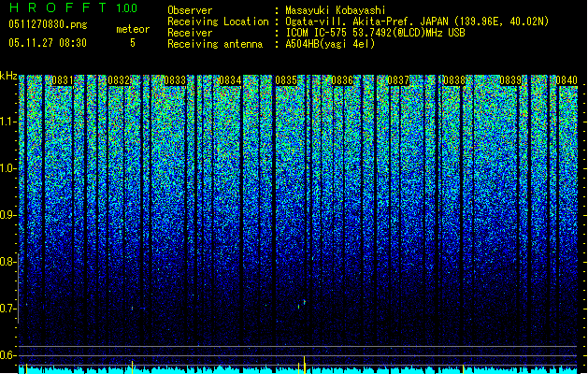
Task: Select the antenna value A504HB(yagi 4el)
Action: tap(330, 44)
